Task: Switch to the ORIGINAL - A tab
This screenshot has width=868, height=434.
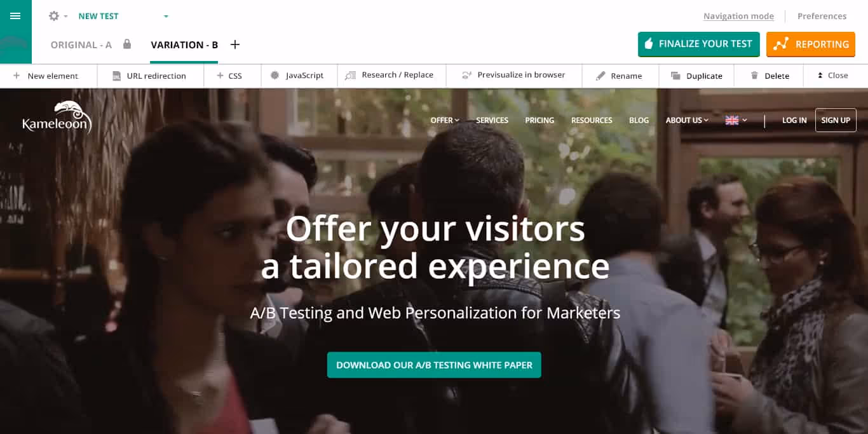Action: click(81, 44)
